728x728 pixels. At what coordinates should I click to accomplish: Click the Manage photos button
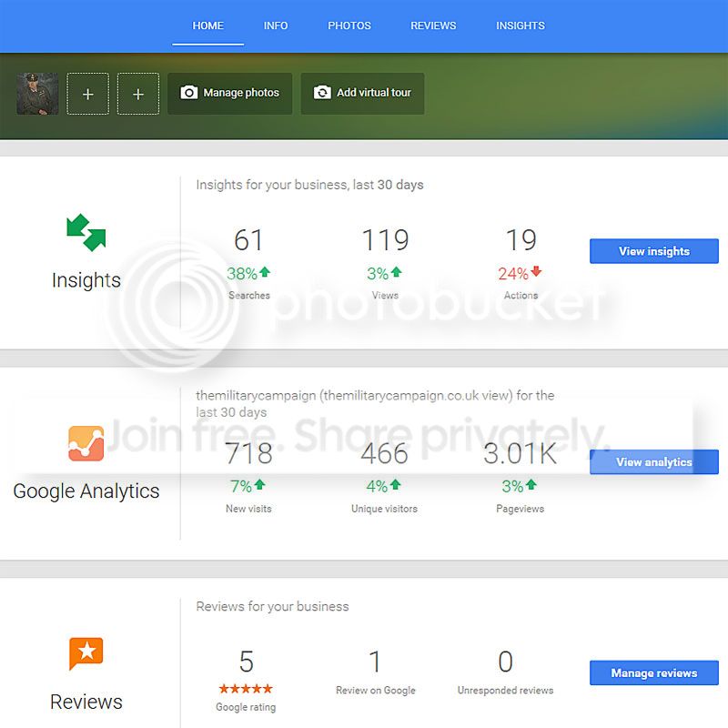(230, 94)
